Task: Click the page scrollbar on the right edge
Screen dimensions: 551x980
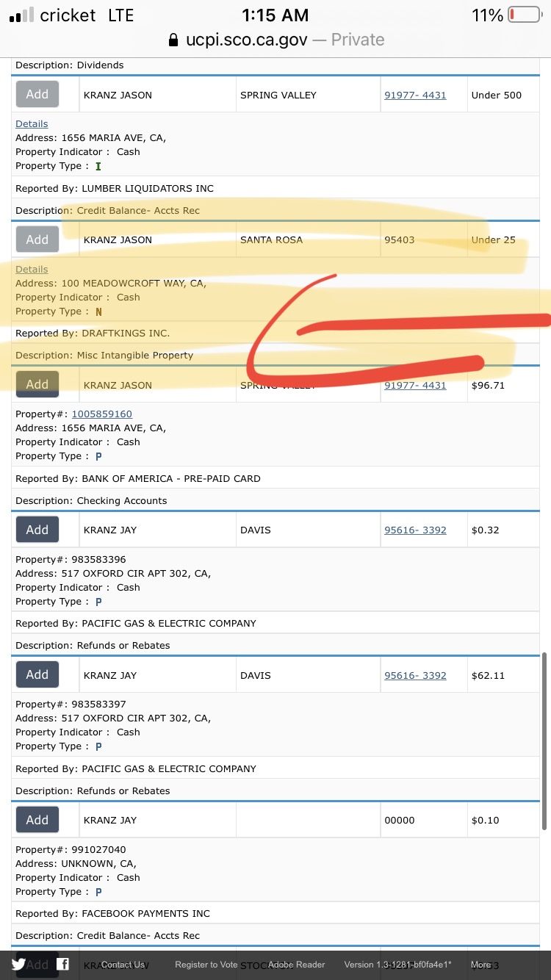Action: click(544, 741)
